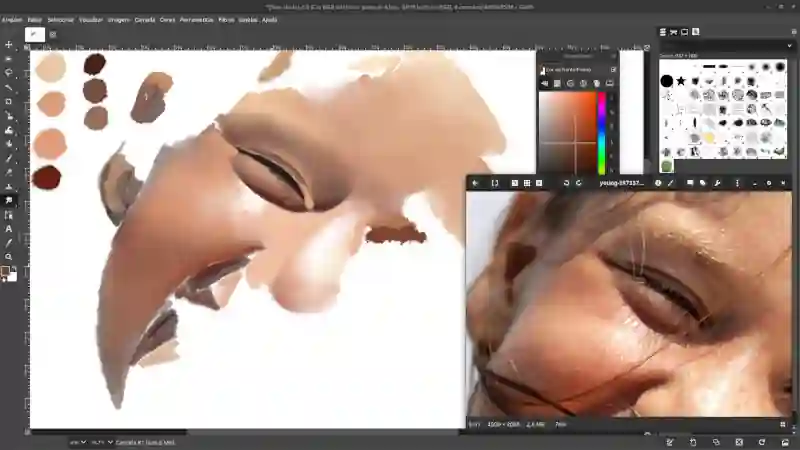
Task: Rotate right in the image viewer
Action: pos(579,183)
